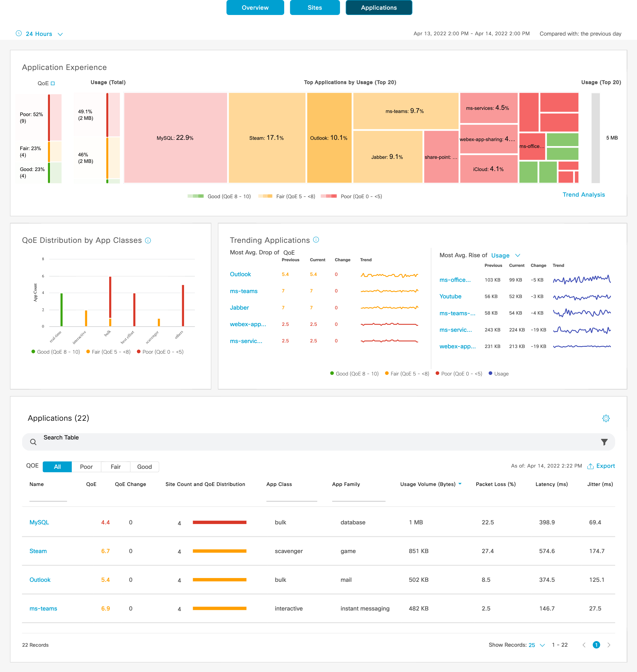Click the MySQL 22.9% treemap block

[175, 138]
